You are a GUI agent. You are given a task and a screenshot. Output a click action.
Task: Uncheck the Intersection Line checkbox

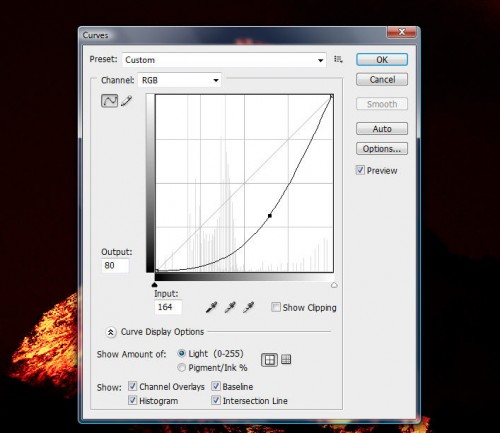(x=216, y=400)
